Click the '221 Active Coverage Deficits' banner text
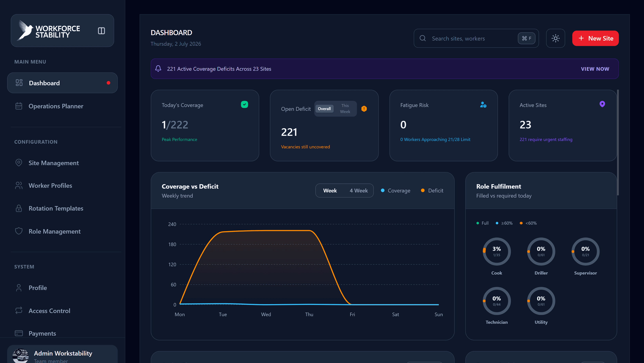 [x=219, y=69]
